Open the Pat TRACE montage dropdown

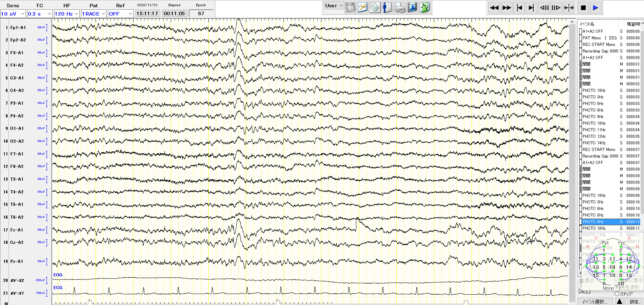click(93, 14)
